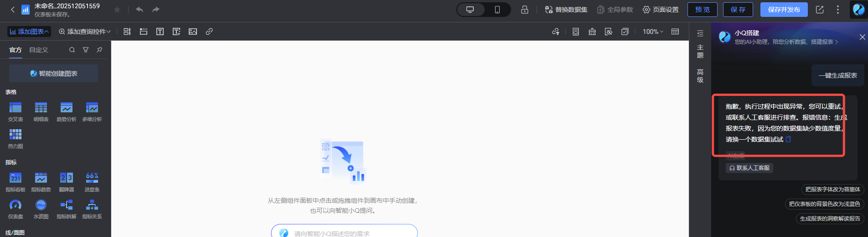Image resolution: width=868 pixels, height=237 pixels.
Task: Insert an image component
Action: pos(193,32)
